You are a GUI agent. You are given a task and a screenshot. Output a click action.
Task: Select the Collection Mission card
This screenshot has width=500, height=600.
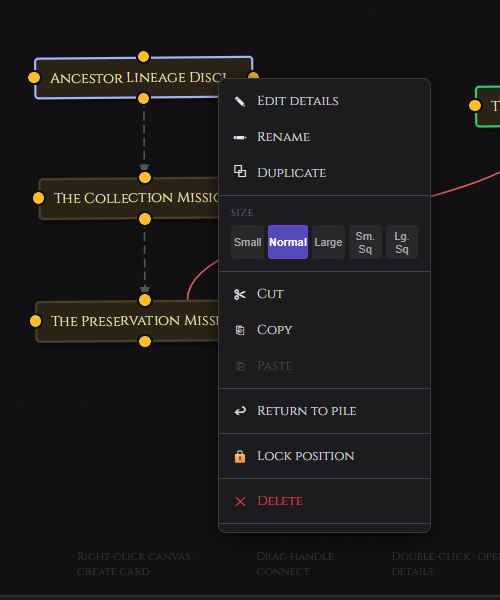pyautogui.click(x=129, y=198)
